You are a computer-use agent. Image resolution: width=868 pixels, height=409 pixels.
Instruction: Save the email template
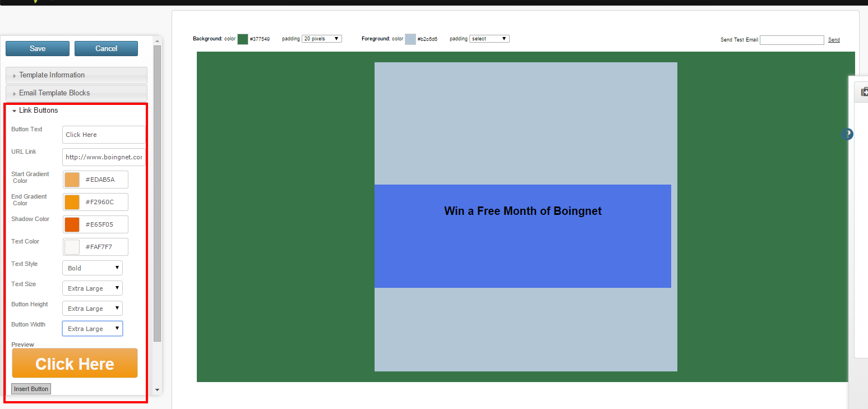point(38,48)
